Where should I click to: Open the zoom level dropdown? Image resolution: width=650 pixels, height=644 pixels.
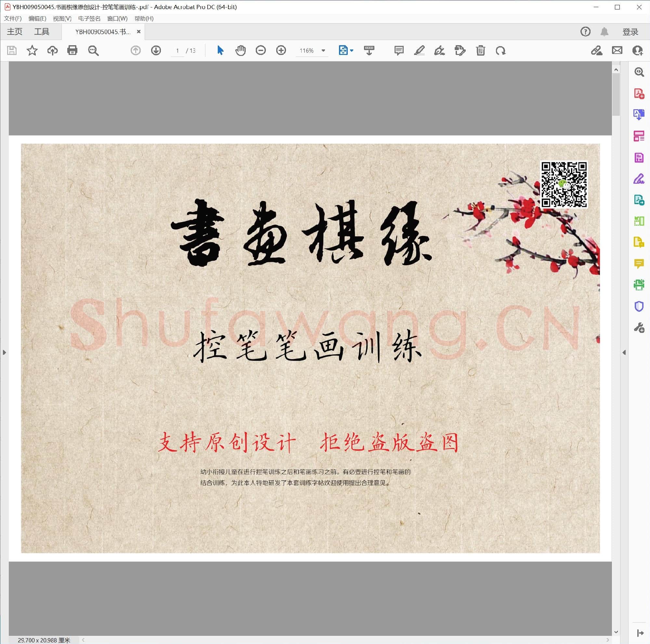click(x=323, y=50)
